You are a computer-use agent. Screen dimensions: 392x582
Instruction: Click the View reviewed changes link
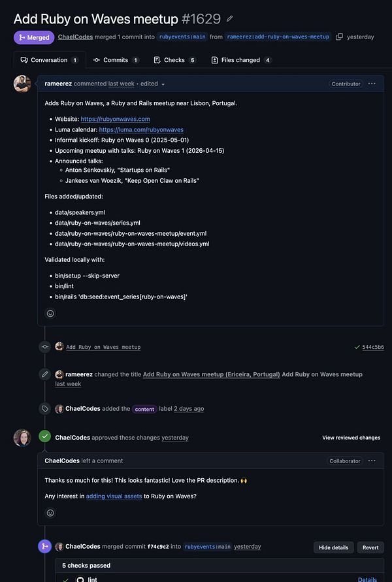click(x=351, y=438)
